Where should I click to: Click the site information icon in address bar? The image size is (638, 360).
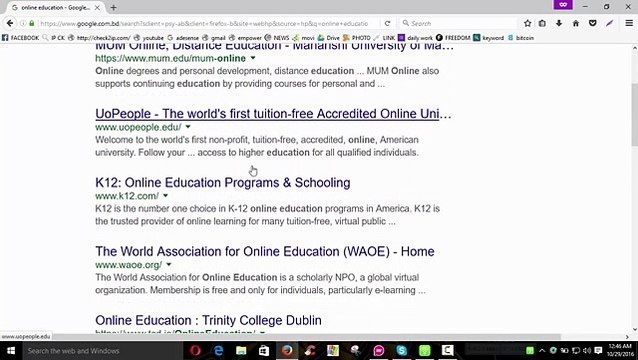[x=23, y=23]
